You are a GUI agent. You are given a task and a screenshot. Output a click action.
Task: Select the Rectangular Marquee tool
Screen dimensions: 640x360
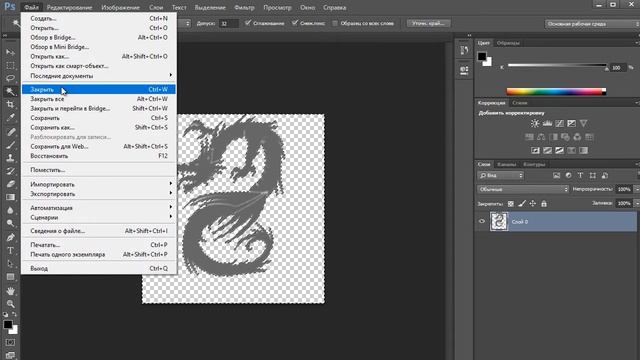point(10,65)
